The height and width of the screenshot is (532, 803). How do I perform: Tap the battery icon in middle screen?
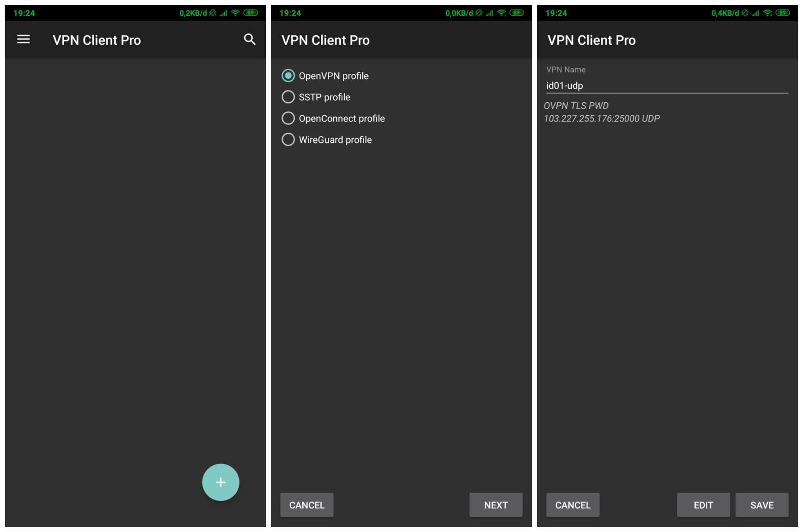click(517, 13)
